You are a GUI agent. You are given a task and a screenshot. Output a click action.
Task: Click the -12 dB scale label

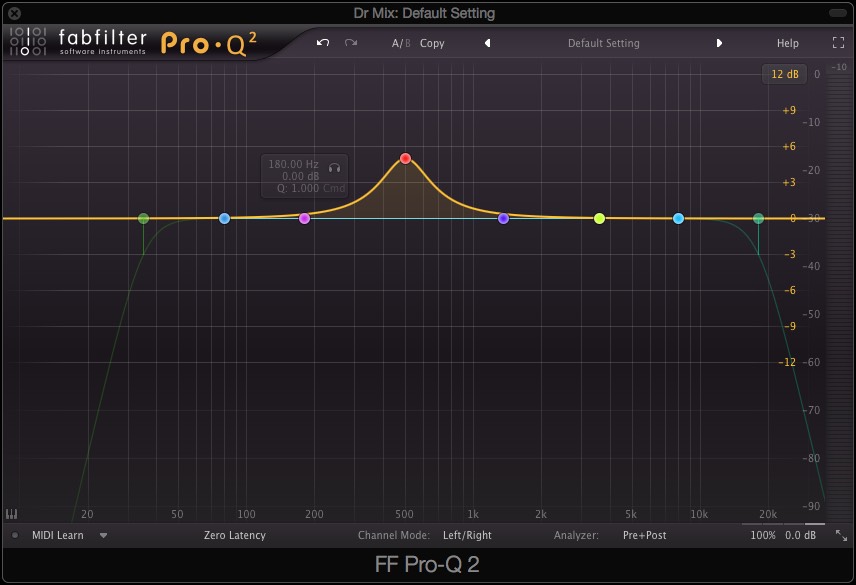(787, 362)
